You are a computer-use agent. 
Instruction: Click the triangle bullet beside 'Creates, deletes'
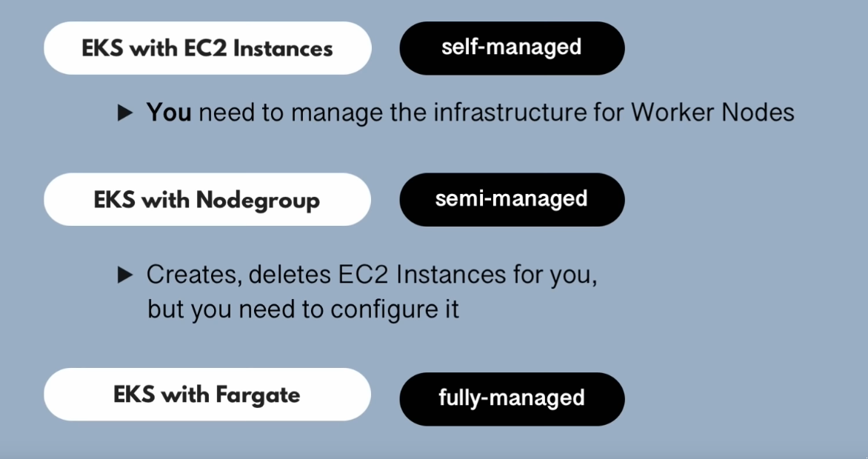(125, 276)
